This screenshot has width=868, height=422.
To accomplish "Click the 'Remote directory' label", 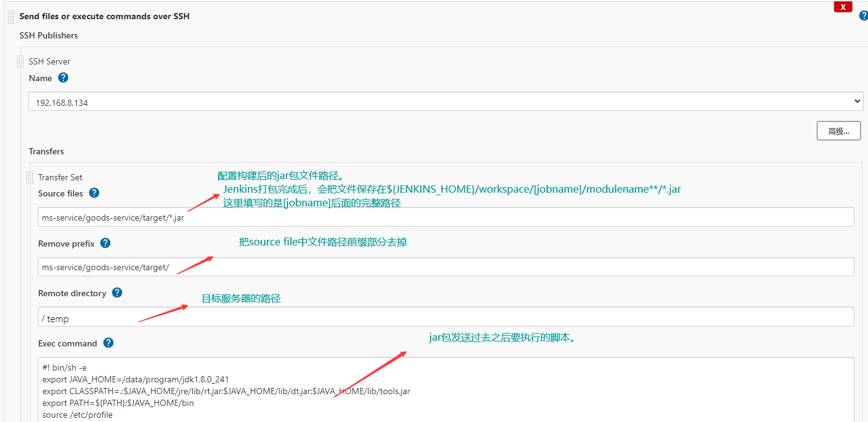I will (72, 293).
